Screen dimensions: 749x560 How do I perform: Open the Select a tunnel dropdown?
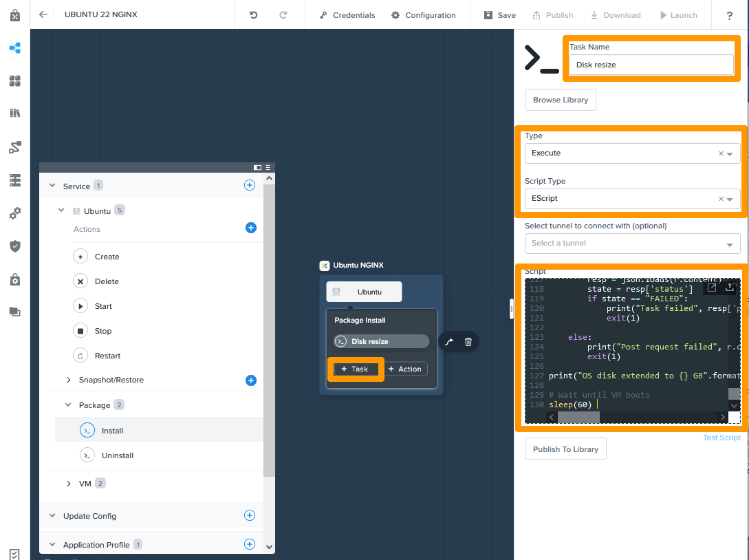click(x=632, y=244)
